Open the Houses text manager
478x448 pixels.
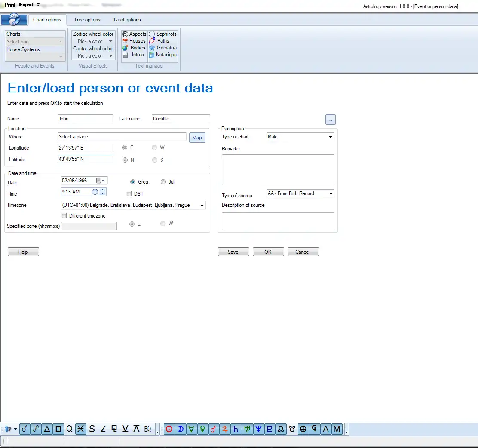(x=134, y=41)
